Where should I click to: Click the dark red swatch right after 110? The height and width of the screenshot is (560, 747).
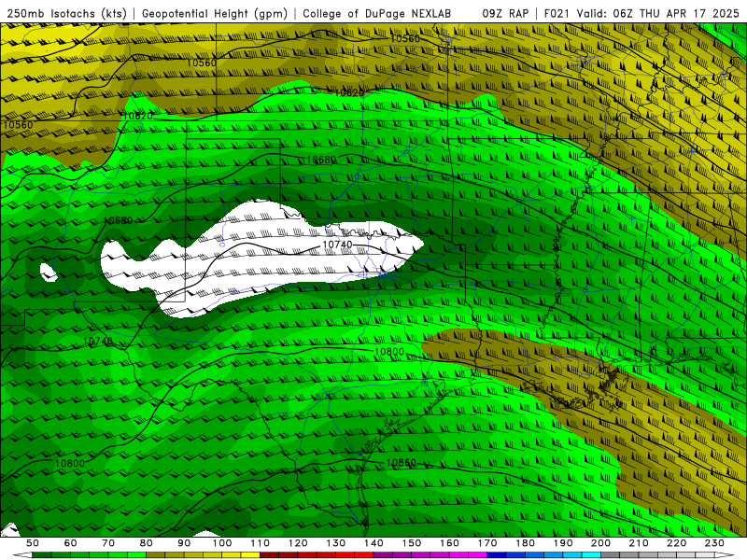point(270,555)
